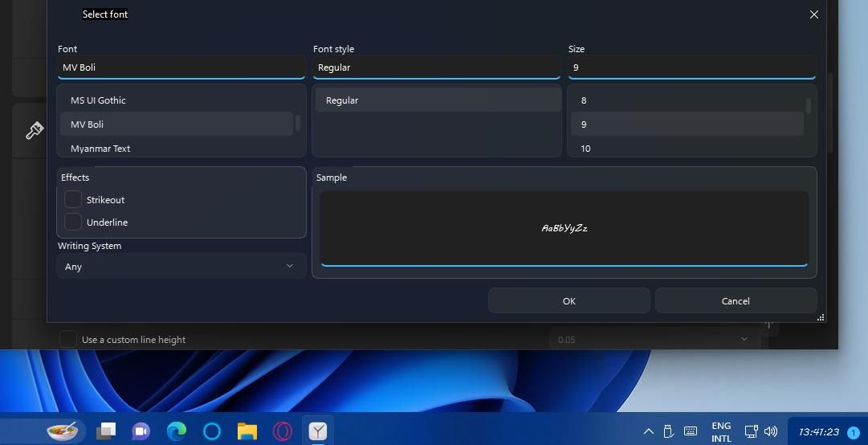Click the Task View icon in taskbar
This screenshot has width=868, height=445.
(106, 431)
